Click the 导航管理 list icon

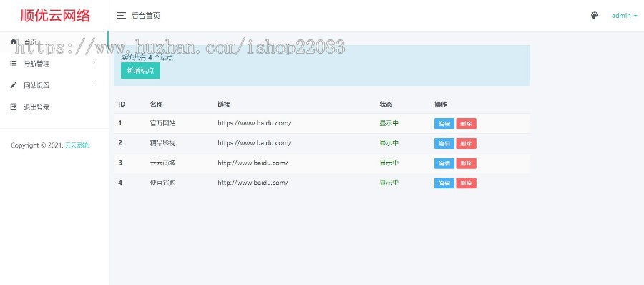[x=14, y=63]
